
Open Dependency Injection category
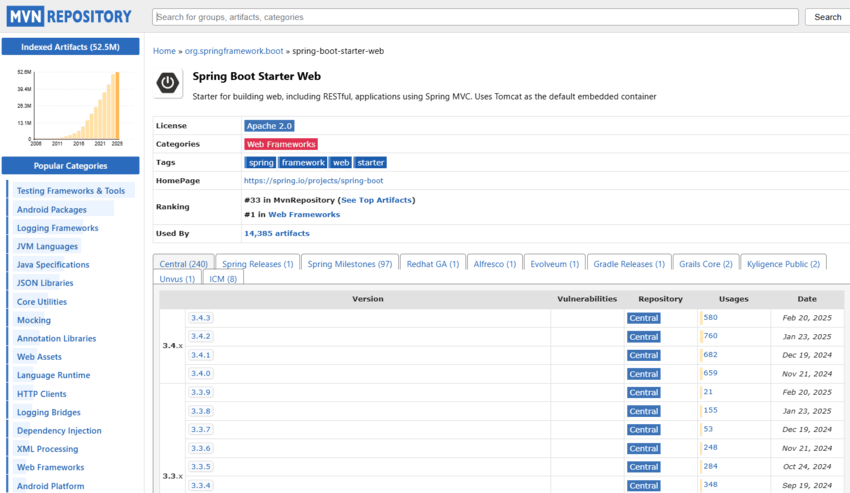point(59,431)
